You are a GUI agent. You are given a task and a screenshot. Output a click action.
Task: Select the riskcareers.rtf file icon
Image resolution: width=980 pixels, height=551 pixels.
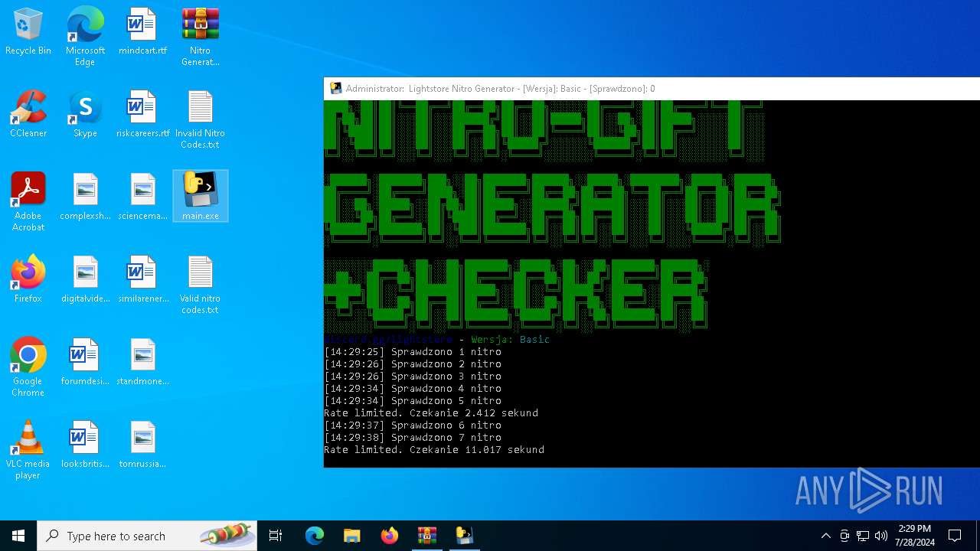pyautogui.click(x=142, y=114)
